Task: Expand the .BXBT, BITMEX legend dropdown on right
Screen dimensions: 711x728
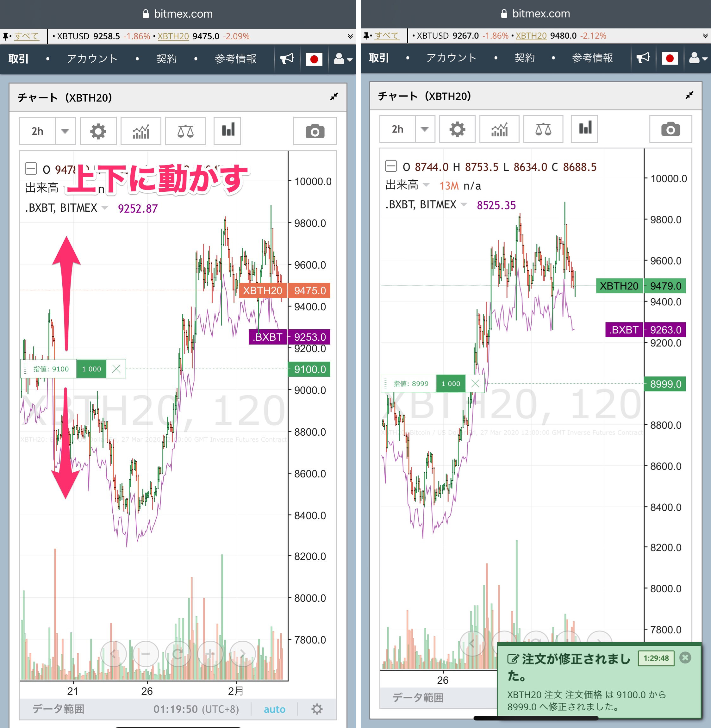Action: (x=464, y=204)
